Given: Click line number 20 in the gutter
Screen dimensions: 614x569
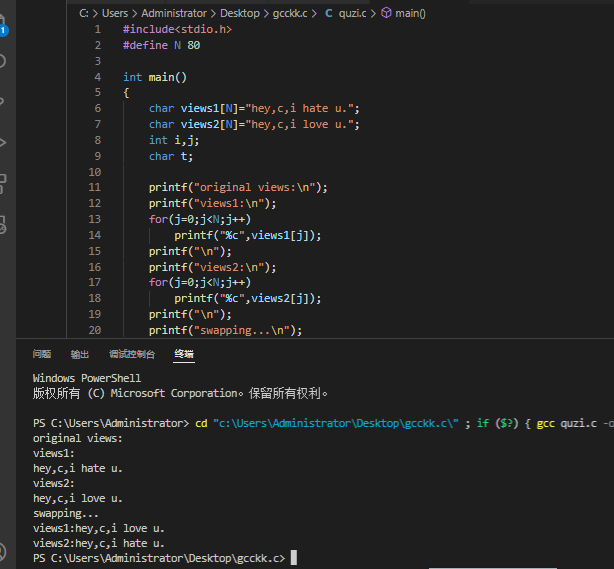Looking at the screenshot, I should click(95, 330).
